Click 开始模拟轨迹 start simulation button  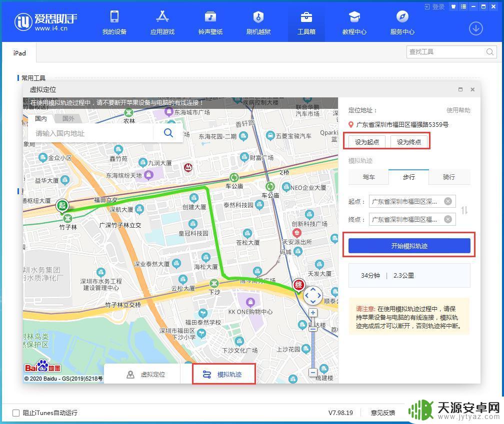coord(409,246)
